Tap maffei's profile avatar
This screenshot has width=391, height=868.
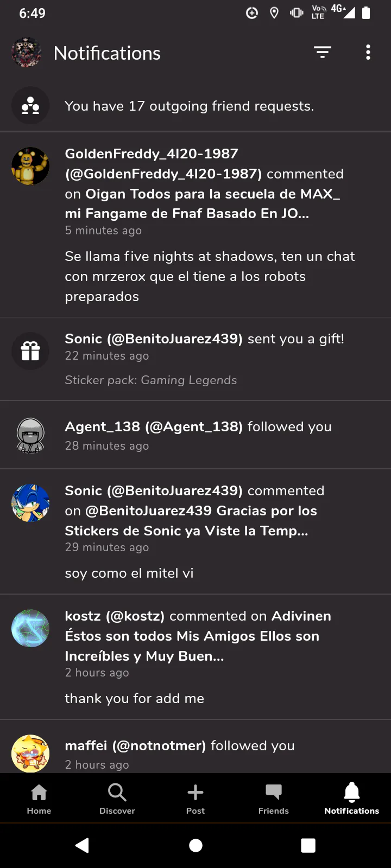pos(30,753)
